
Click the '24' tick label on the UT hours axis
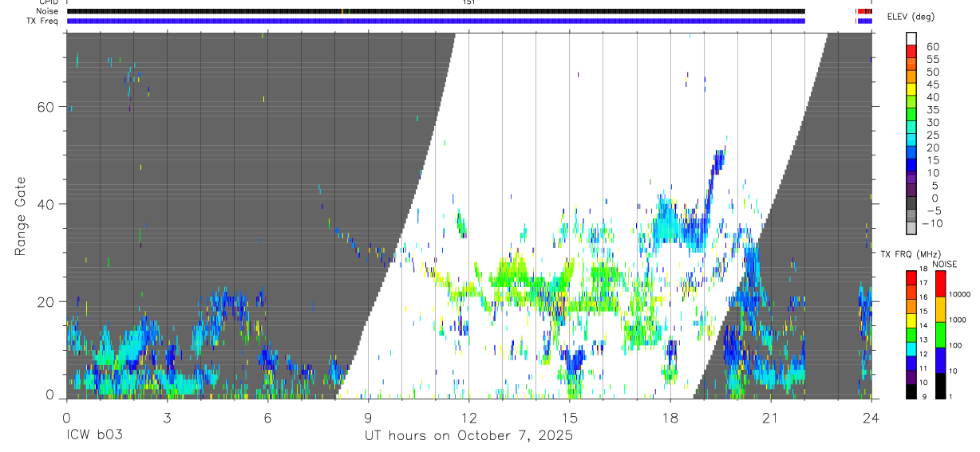point(871,417)
